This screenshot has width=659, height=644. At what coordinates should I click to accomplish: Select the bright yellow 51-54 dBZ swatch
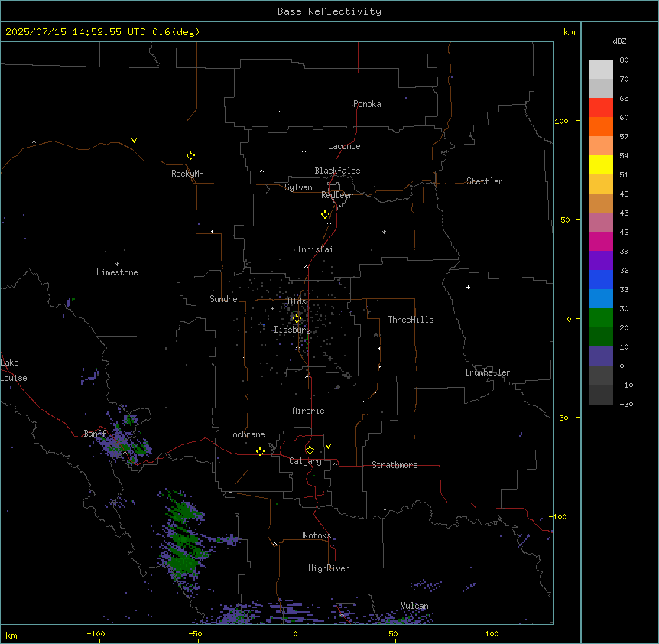coord(601,164)
